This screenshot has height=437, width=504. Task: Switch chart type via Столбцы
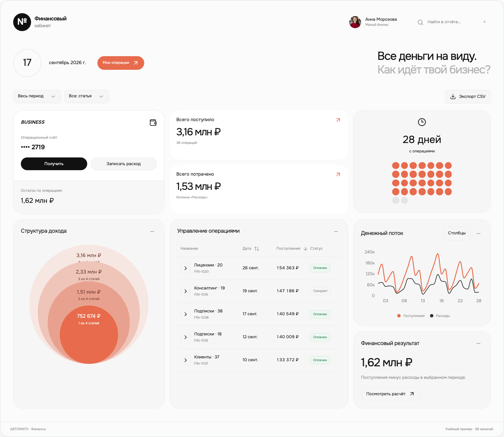point(457,233)
